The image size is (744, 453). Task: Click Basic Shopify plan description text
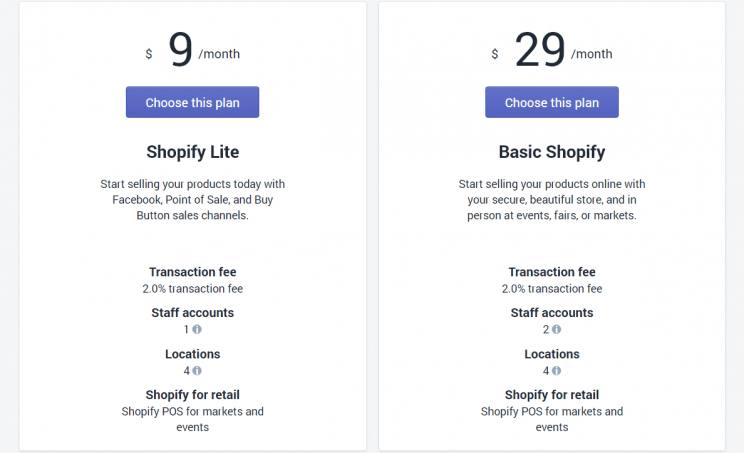point(552,200)
